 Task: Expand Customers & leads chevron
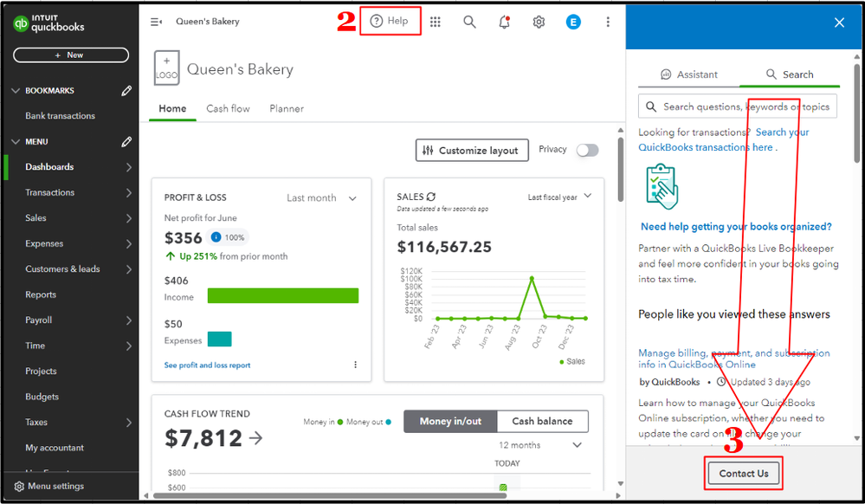(x=128, y=269)
